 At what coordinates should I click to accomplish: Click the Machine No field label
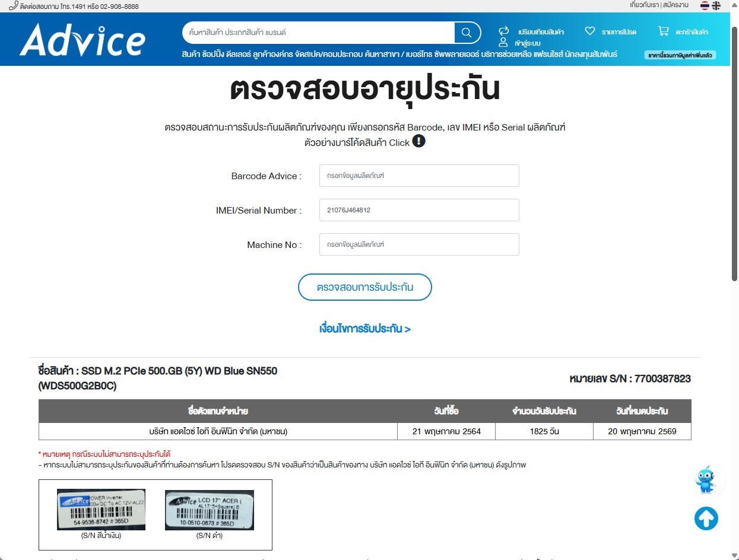tap(274, 245)
